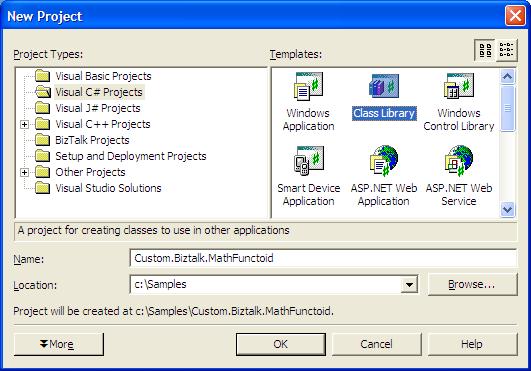Image resolution: width=531 pixels, height=371 pixels.
Task: Click the Location path field
Action: click(266, 284)
